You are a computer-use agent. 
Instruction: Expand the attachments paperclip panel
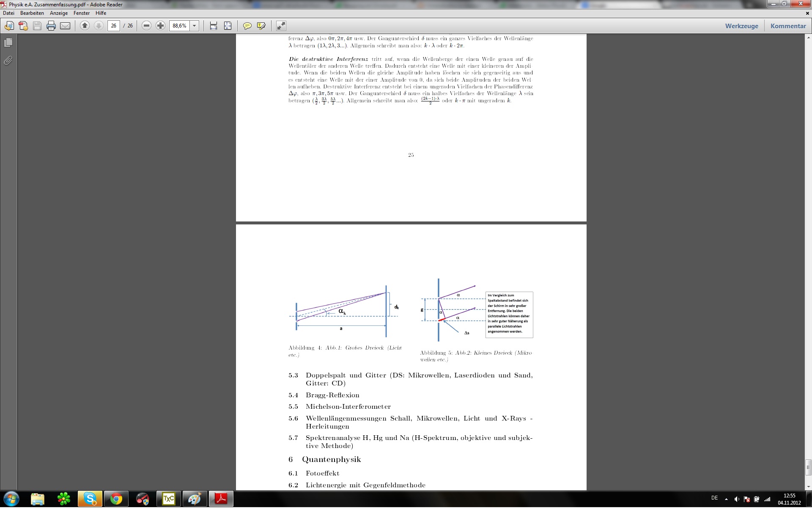pyautogui.click(x=8, y=61)
